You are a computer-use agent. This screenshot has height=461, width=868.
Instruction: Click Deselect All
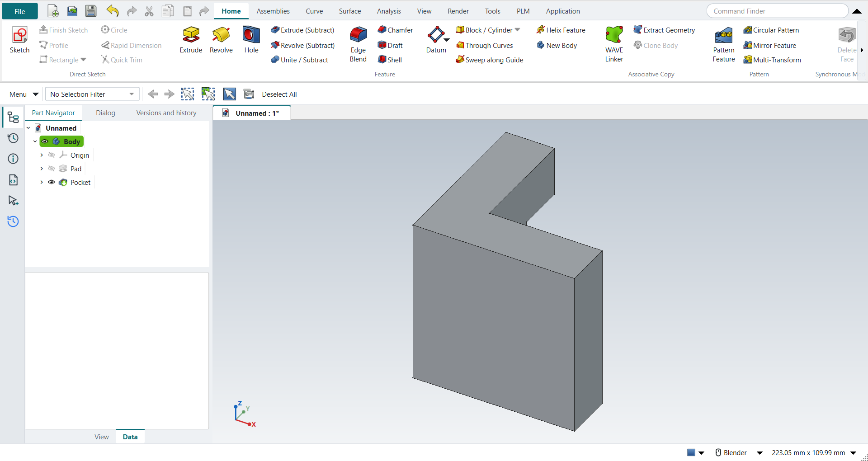pos(279,94)
